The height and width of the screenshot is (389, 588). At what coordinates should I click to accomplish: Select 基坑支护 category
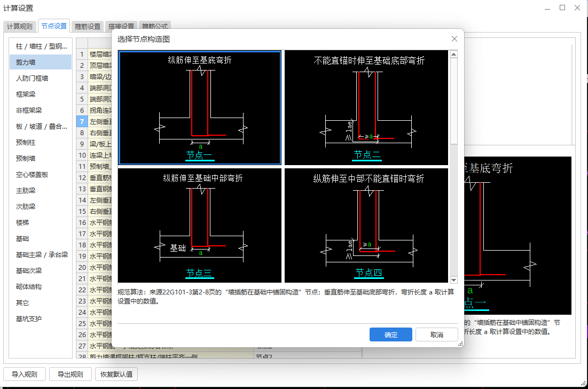pyautogui.click(x=41, y=319)
